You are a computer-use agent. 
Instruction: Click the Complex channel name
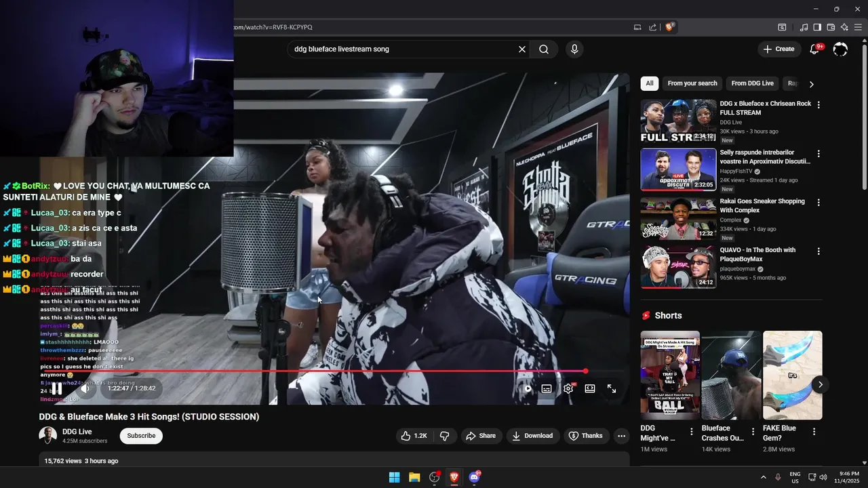click(x=730, y=220)
